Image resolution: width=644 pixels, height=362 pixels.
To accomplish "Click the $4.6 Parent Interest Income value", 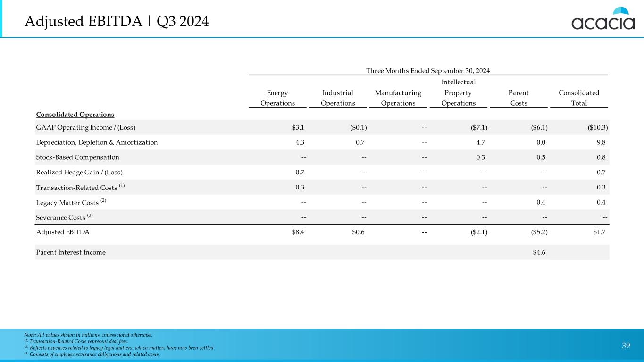I will (x=539, y=252).
